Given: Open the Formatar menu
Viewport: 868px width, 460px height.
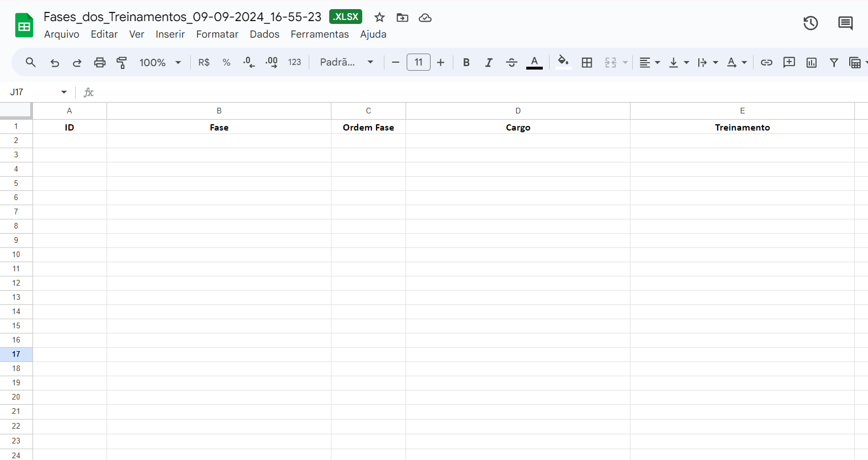Looking at the screenshot, I should point(217,34).
